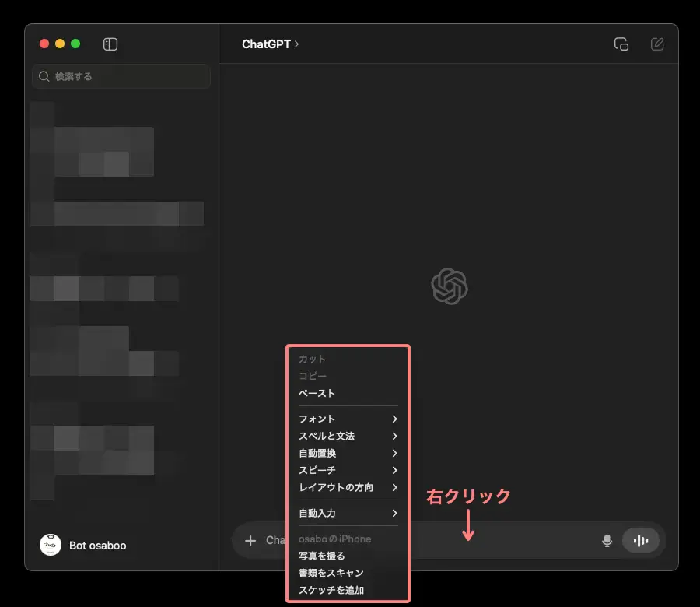The height and width of the screenshot is (607, 700).
Task: Focus the 検索する search field
Action: tap(121, 76)
